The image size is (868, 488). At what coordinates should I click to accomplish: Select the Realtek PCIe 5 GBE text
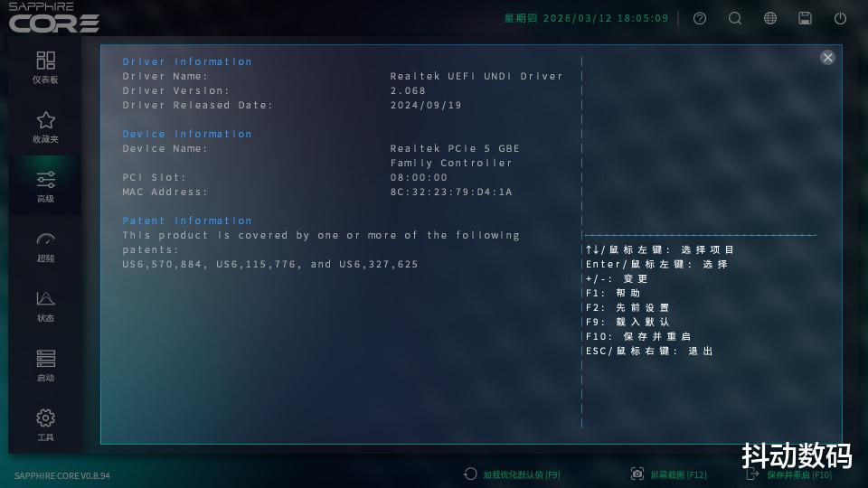(x=455, y=148)
